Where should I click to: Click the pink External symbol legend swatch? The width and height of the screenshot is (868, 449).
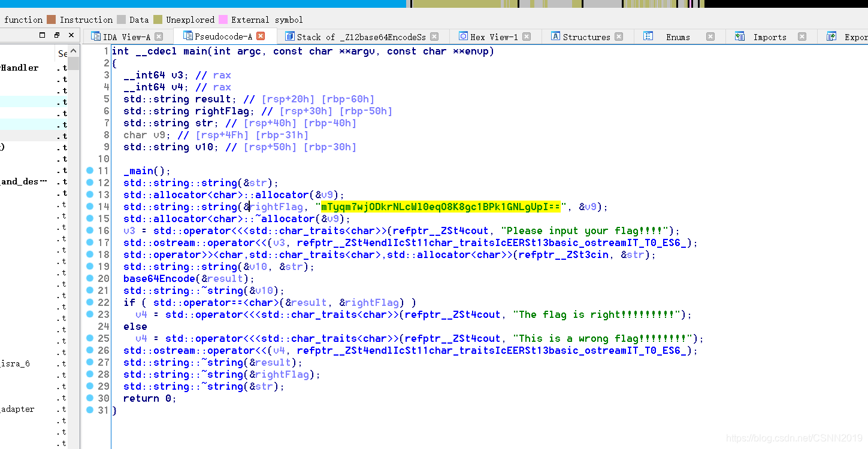(x=223, y=20)
